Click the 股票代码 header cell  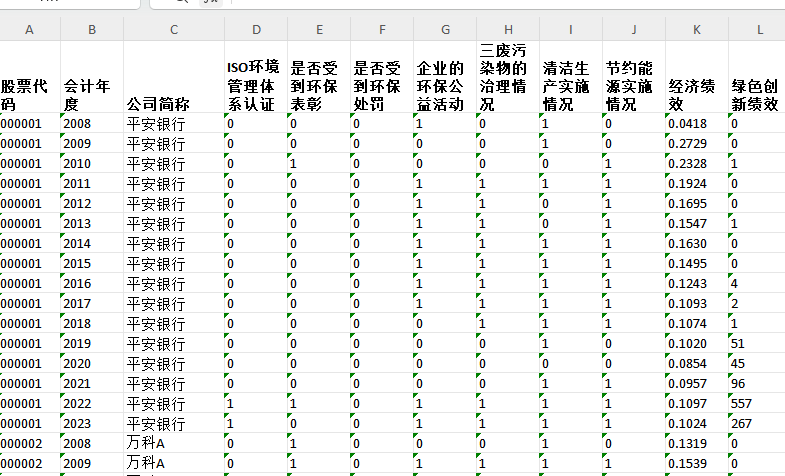tap(30, 77)
